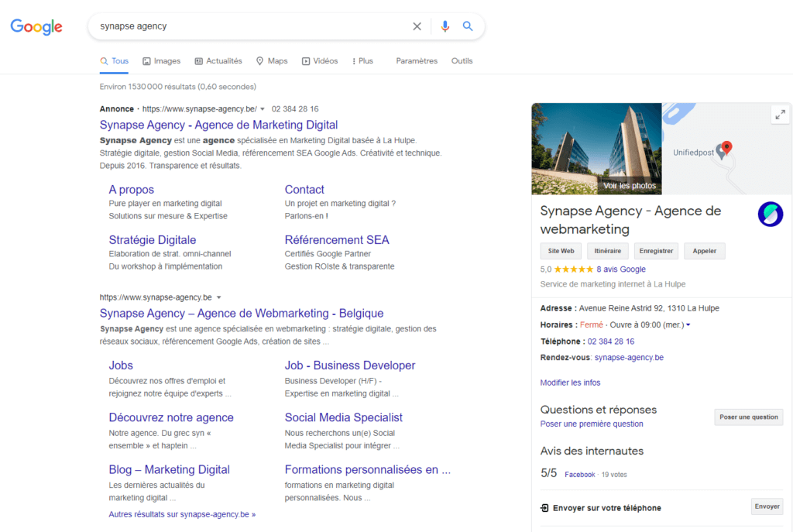Click the Appeler button
The width and height of the screenshot is (793, 532).
pyautogui.click(x=705, y=251)
